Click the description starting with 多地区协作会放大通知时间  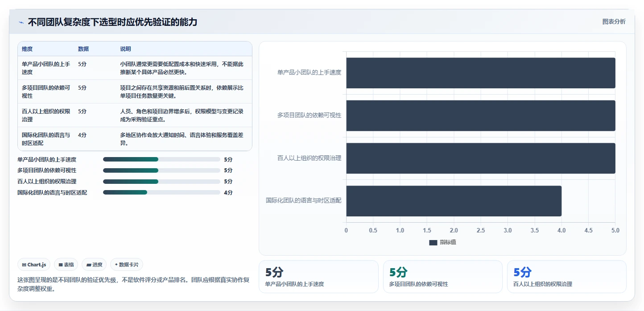point(182,139)
